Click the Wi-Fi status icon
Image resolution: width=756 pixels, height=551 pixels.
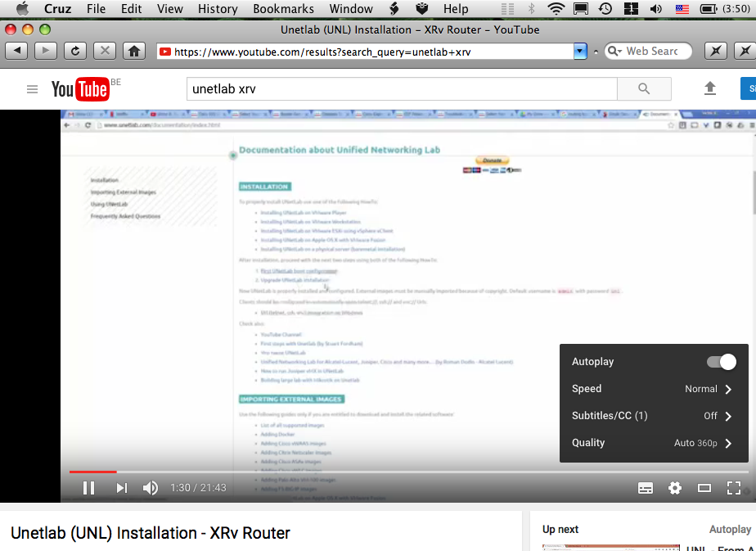(556, 9)
